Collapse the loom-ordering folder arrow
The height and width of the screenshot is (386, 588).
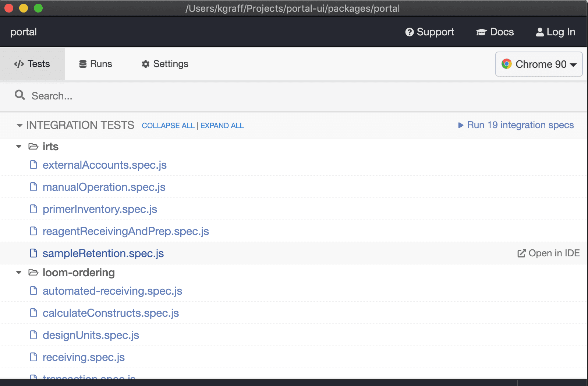19,273
